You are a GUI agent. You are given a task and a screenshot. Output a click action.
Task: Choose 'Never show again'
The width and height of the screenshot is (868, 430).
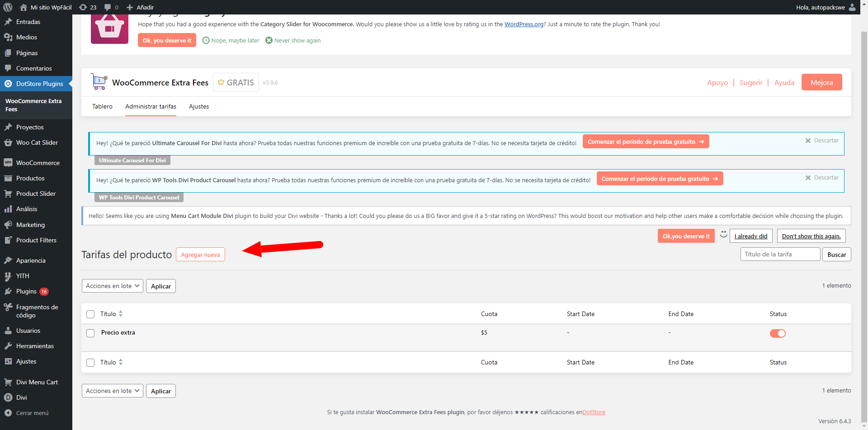click(293, 40)
